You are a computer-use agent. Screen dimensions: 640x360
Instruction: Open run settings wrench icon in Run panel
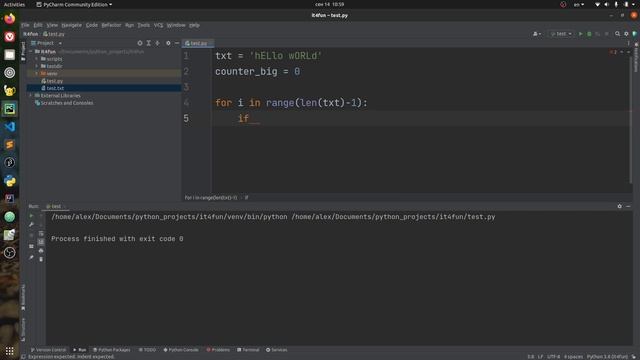click(x=31, y=224)
